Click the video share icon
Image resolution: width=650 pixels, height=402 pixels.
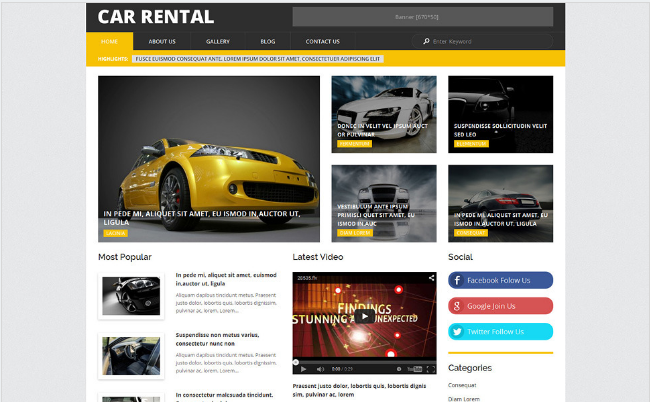(432, 278)
